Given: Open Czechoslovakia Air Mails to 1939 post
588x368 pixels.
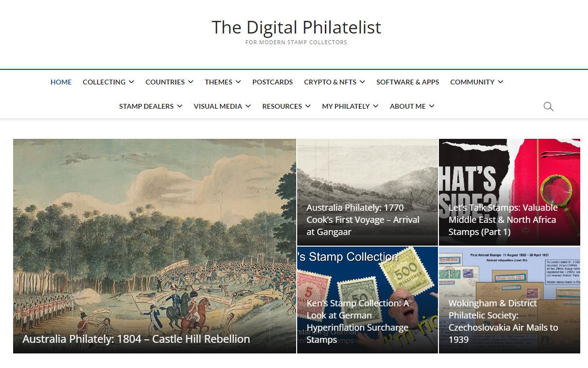Looking at the screenshot, I should point(503,321).
